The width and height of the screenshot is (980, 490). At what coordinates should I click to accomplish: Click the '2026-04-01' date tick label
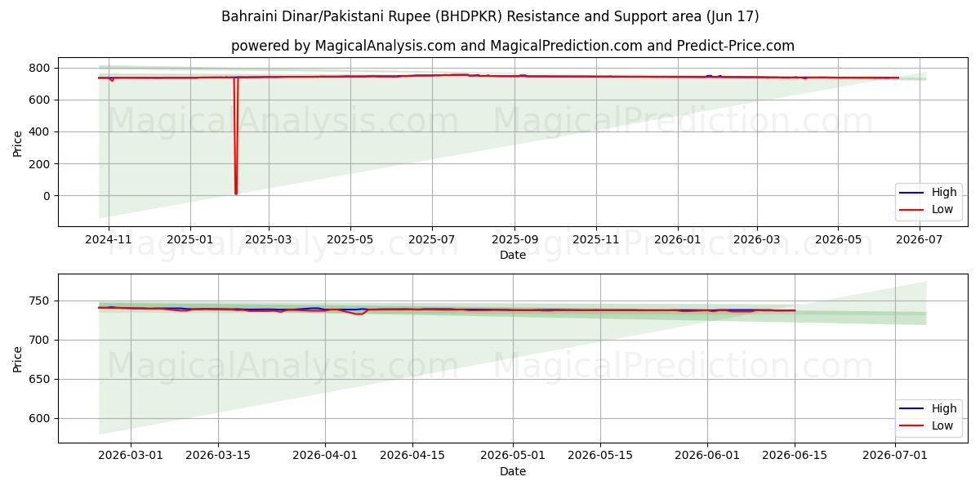325,457
